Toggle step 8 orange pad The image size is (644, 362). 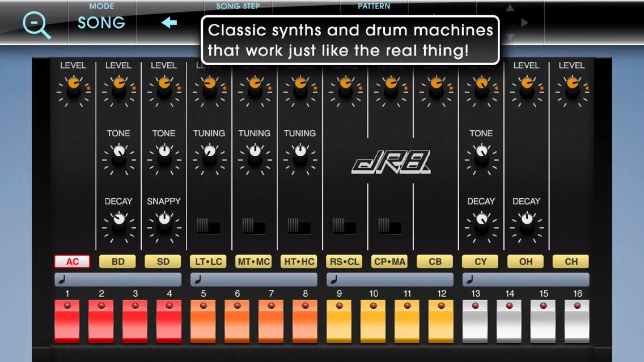(305, 321)
